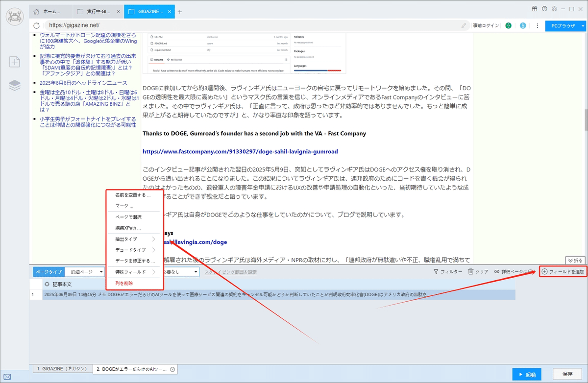
Task: Click the Thanks to DOGE bold headline text
Action: click(x=254, y=133)
